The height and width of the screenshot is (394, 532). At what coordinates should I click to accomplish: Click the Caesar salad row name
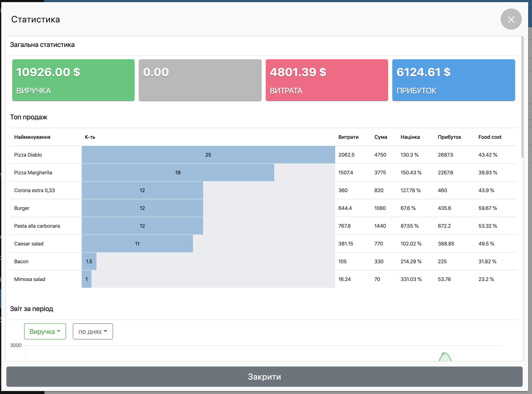tap(29, 244)
